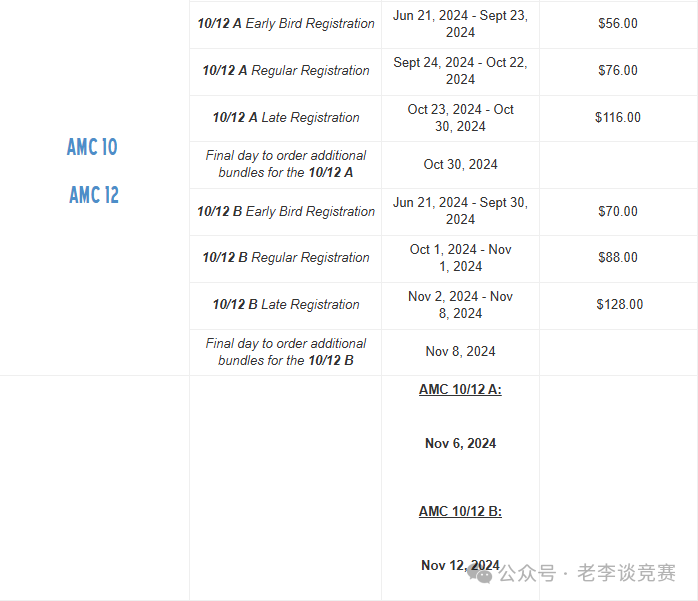Click the $128.00 price cell
Image resolution: width=698 pixels, height=601 pixels.
pos(620,305)
